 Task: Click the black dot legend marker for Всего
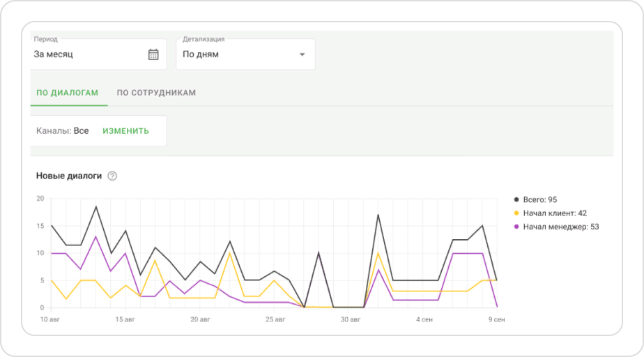point(516,200)
